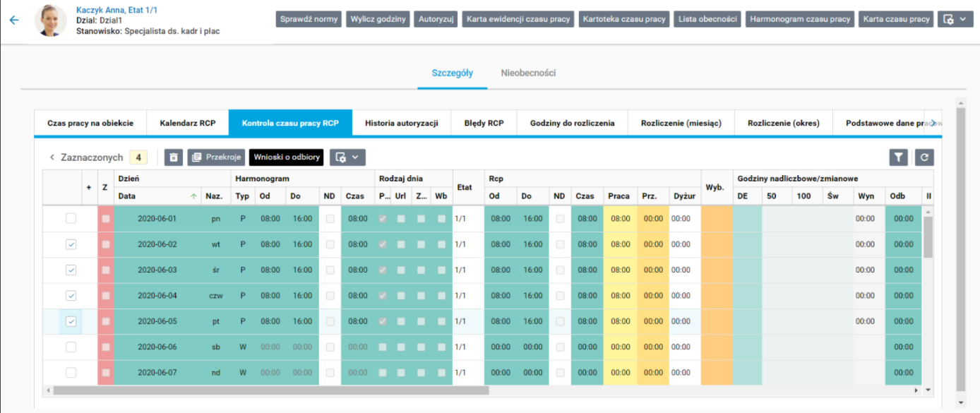Open Harmonogram czasu pracy
The height and width of the screenshot is (413, 980).
tap(800, 19)
